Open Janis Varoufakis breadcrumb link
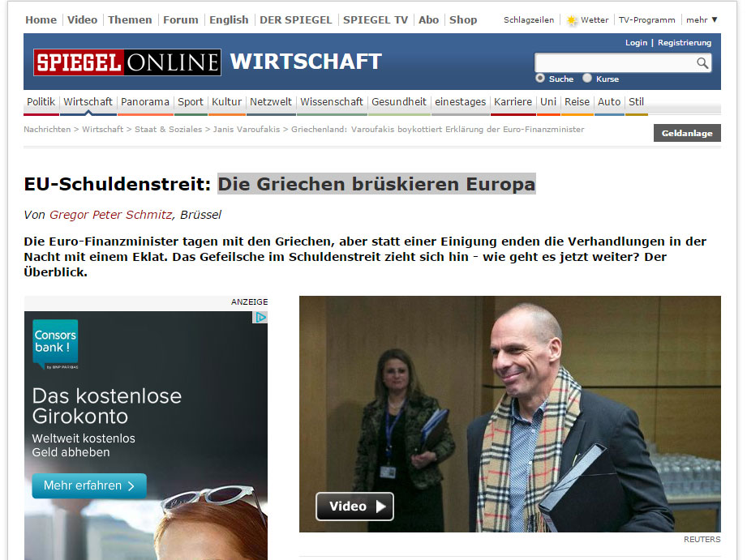Screen dimensions: 747x560 coord(247,130)
